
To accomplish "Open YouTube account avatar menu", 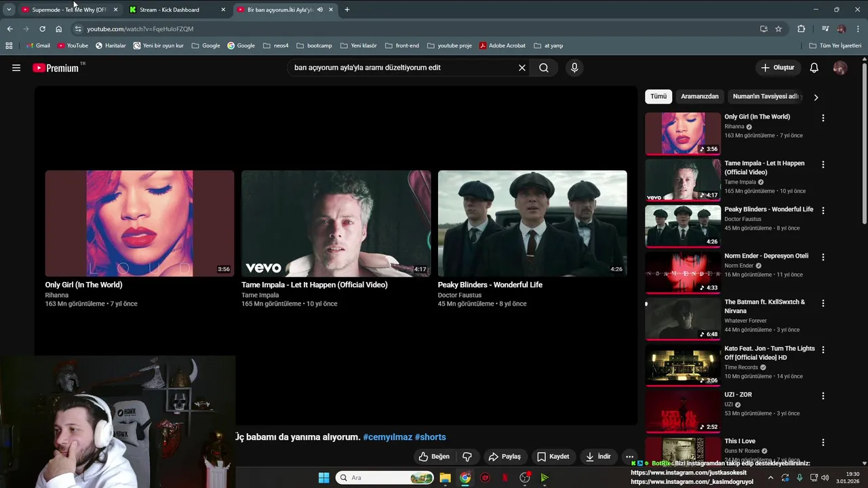I will click(840, 68).
